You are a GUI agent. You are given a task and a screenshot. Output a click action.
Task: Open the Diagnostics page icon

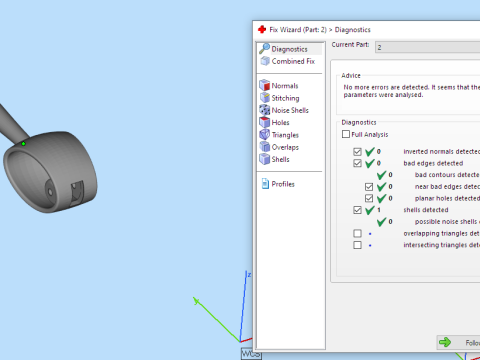pos(265,49)
